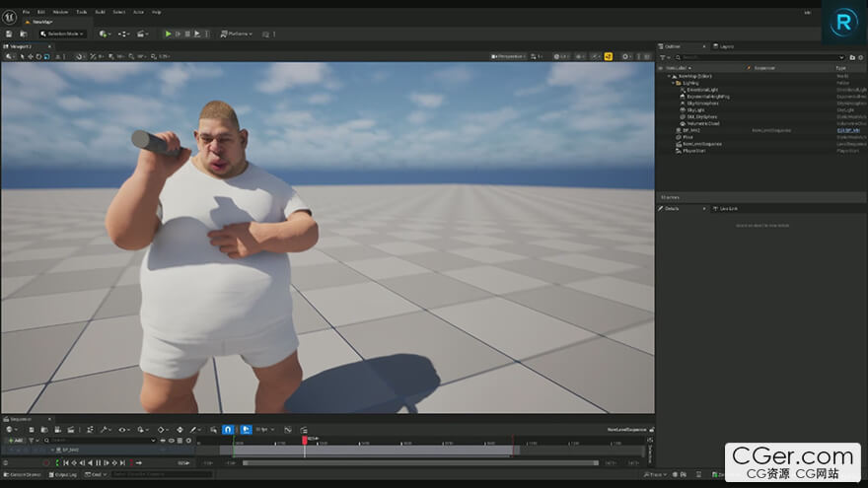Select the rotate transform tool in viewport

pos(38,56)
